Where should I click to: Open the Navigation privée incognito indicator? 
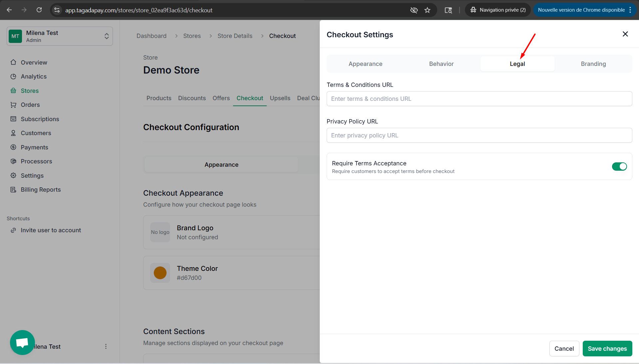498,10
